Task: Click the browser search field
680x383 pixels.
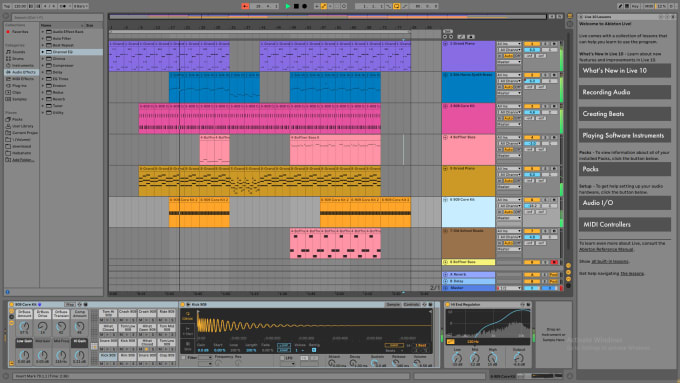Action: click(x=56, y=17)
